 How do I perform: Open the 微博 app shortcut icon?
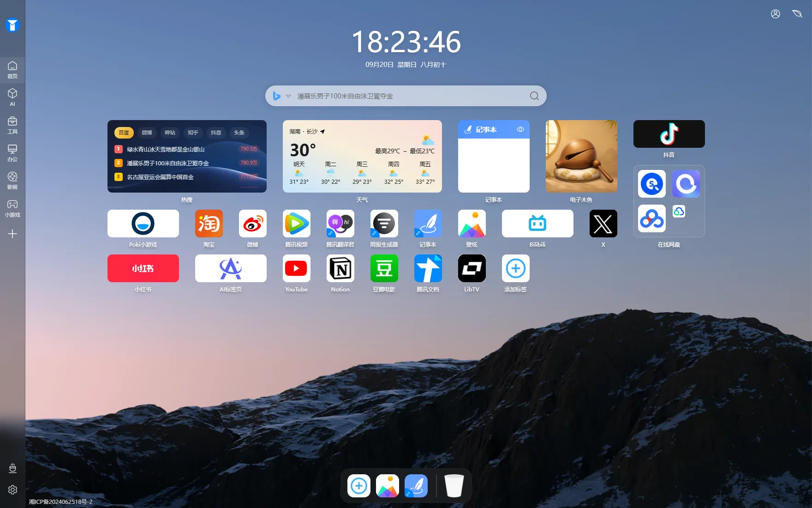click(253, 224)
